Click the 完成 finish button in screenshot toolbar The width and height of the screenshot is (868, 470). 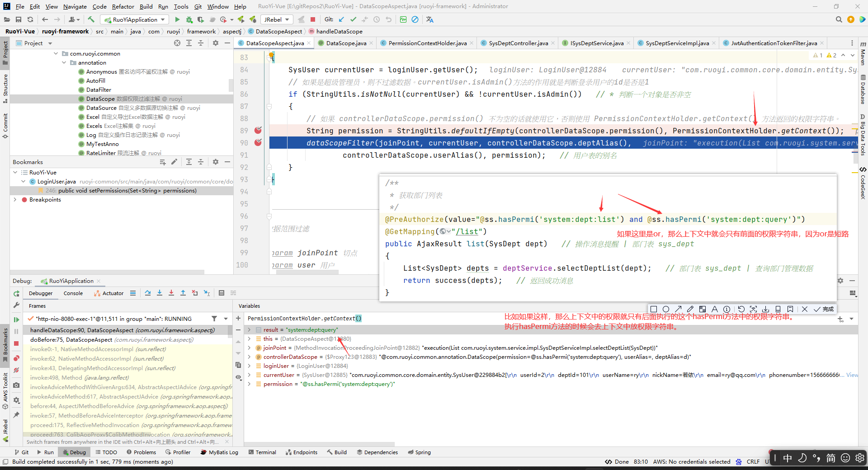[x=824, y=309]
